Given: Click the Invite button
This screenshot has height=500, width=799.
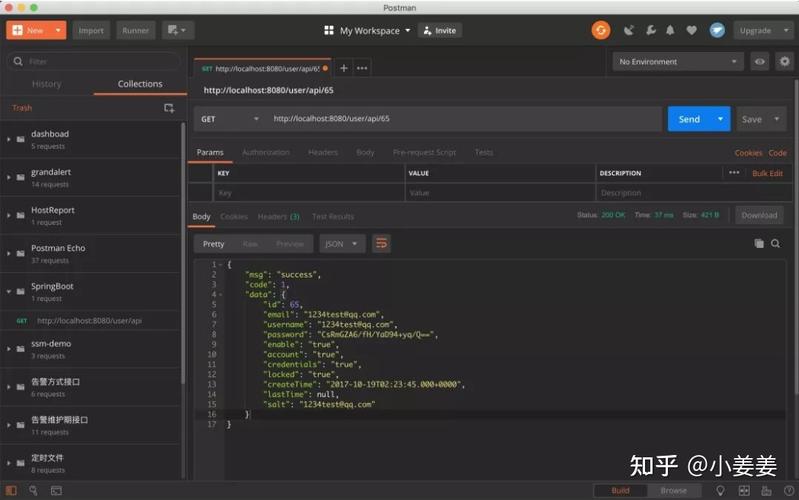Looking at the screenshot, I should tap(440, 31).
